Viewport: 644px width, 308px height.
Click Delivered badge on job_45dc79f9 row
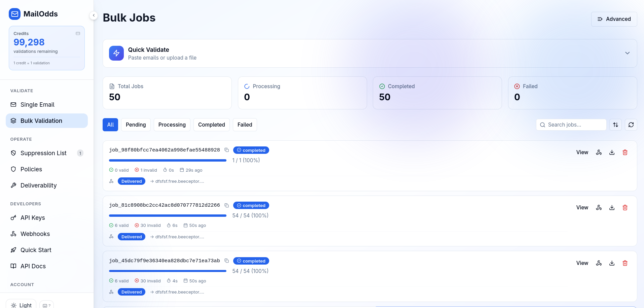[x=132, y=292]
